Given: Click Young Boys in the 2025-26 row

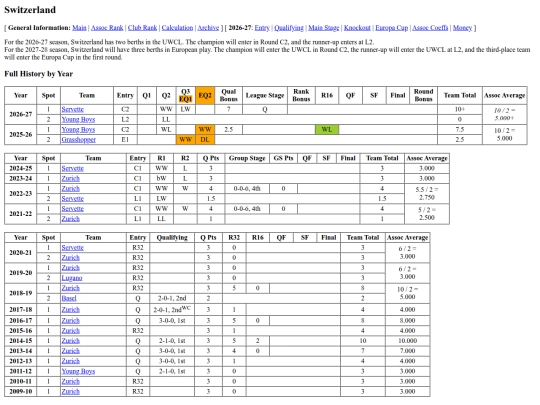Looking at the screenshot, I should point(78,129).
